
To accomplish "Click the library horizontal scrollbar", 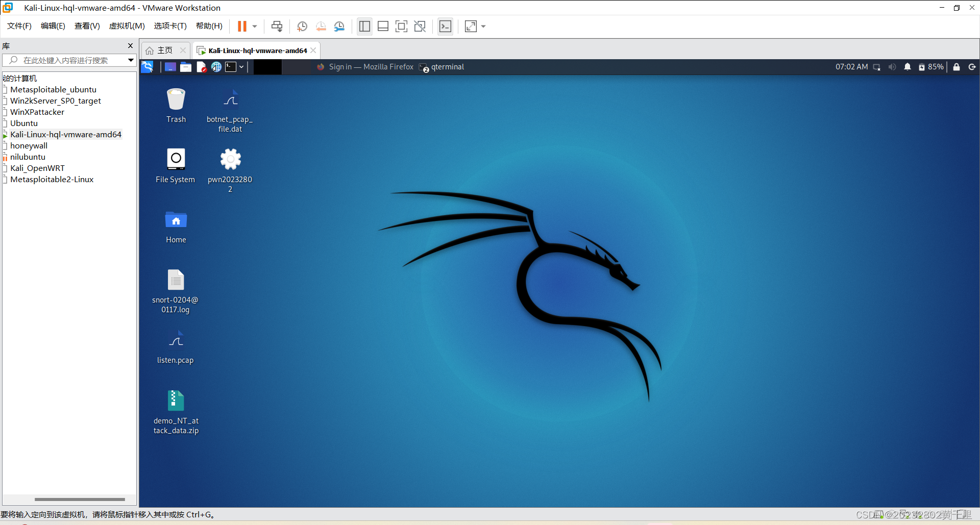I will pos(80,499).
